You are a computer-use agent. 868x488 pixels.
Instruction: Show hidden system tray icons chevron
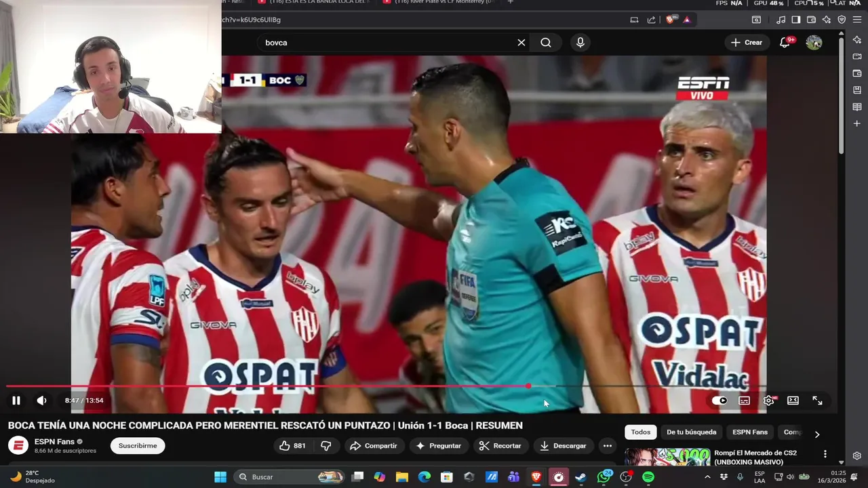point(707,477)
